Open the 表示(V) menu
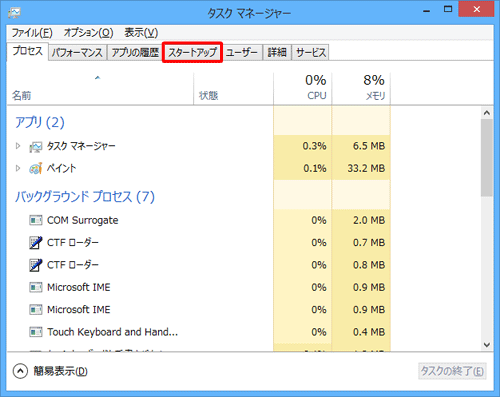Image resolution: width=500 pixels, height=397 pixels. click(x=141, y=33)
